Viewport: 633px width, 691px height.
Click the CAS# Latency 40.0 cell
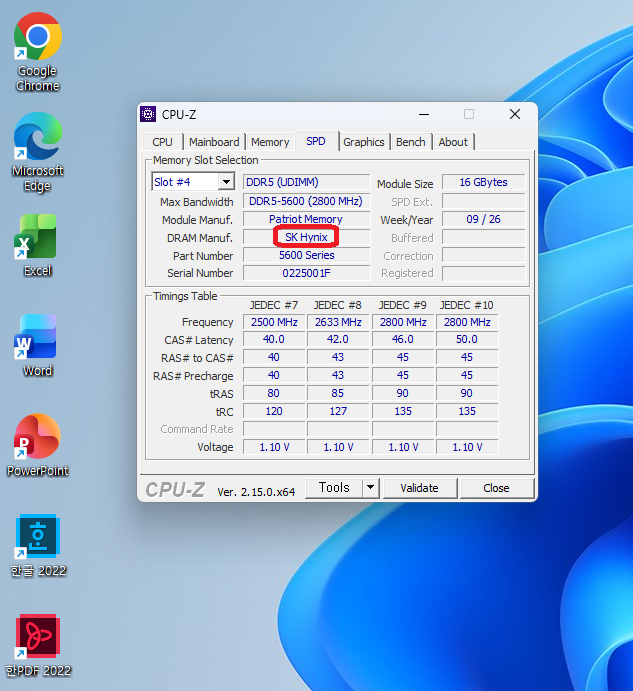coord(274,339)
